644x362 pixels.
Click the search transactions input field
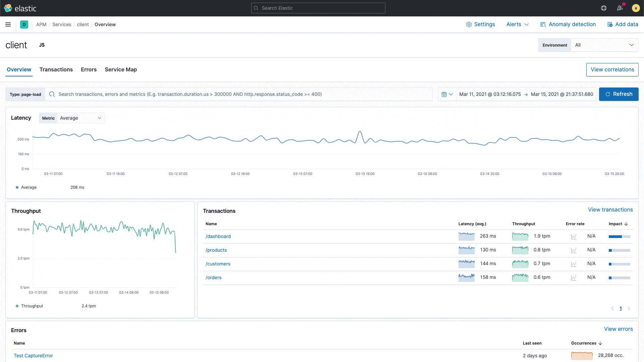point(238,94)
